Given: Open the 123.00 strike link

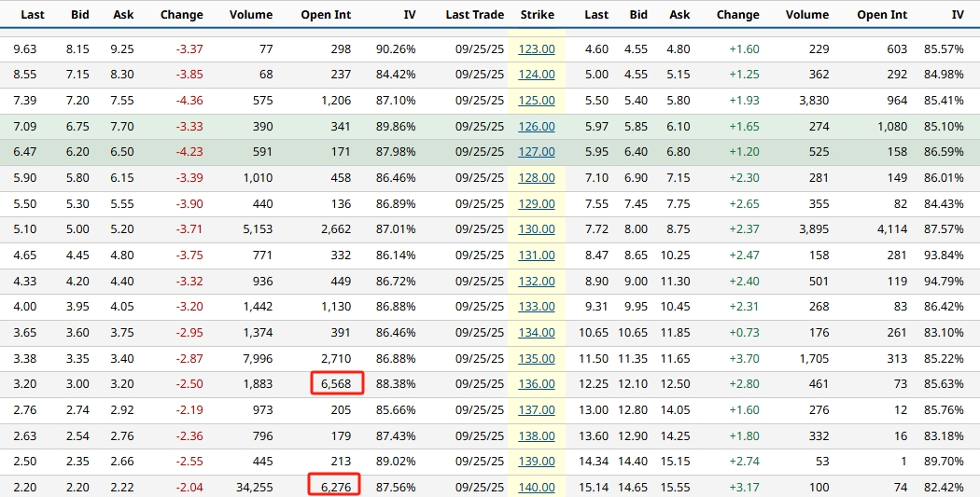Looking at the screenshot, I should click(536, 49).
